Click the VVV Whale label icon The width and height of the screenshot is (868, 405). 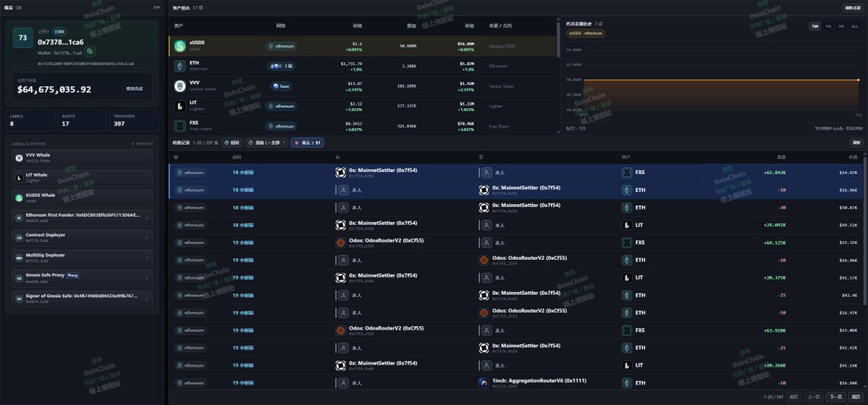(x=19, y=158)
